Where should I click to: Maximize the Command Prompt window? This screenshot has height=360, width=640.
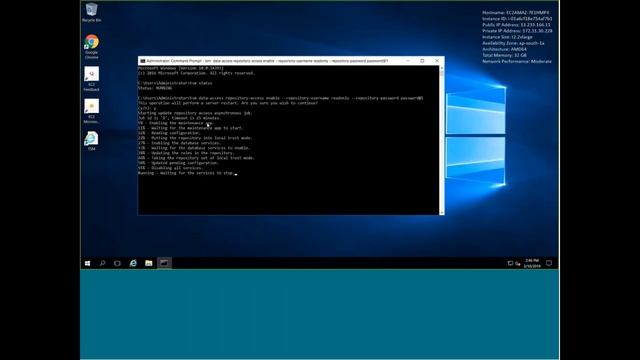422,61
